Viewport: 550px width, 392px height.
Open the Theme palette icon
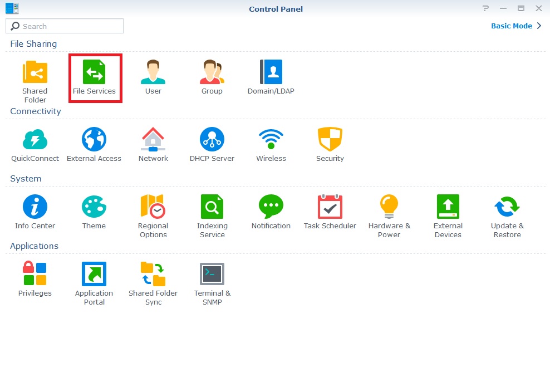94,207
